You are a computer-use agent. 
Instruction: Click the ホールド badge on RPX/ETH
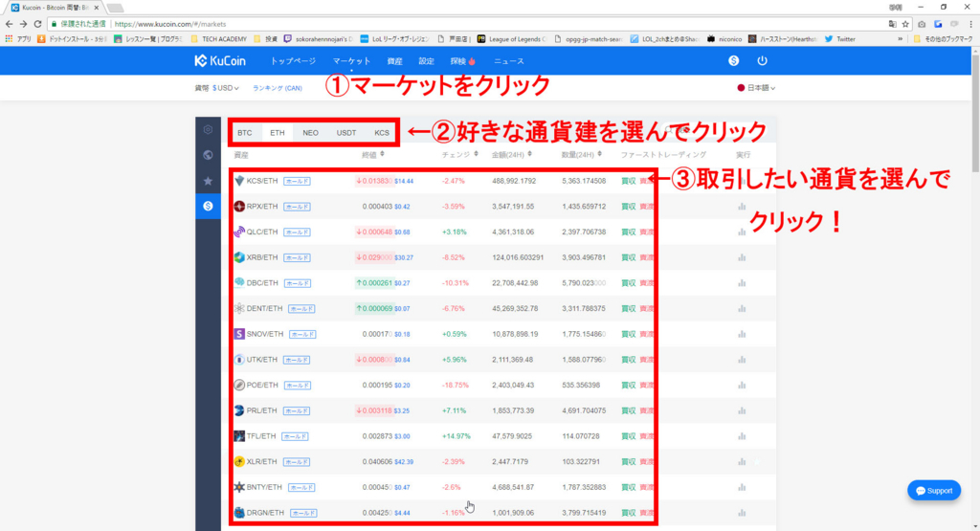297,207
